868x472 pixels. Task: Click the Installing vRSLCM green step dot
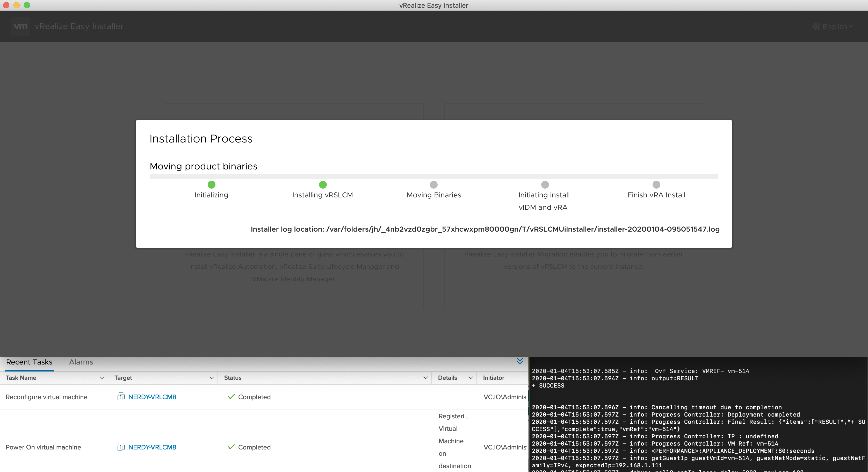coord(322,184)
